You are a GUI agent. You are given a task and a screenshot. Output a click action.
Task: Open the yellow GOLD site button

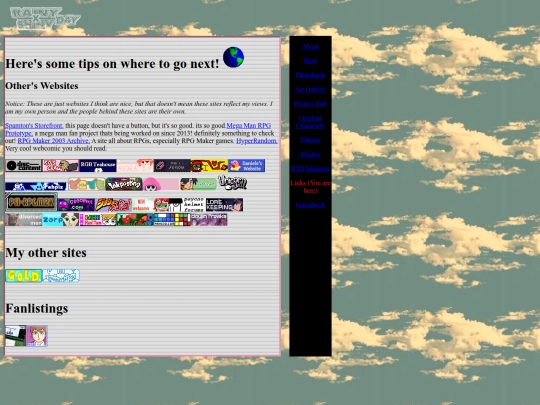(x=24, y=276)
